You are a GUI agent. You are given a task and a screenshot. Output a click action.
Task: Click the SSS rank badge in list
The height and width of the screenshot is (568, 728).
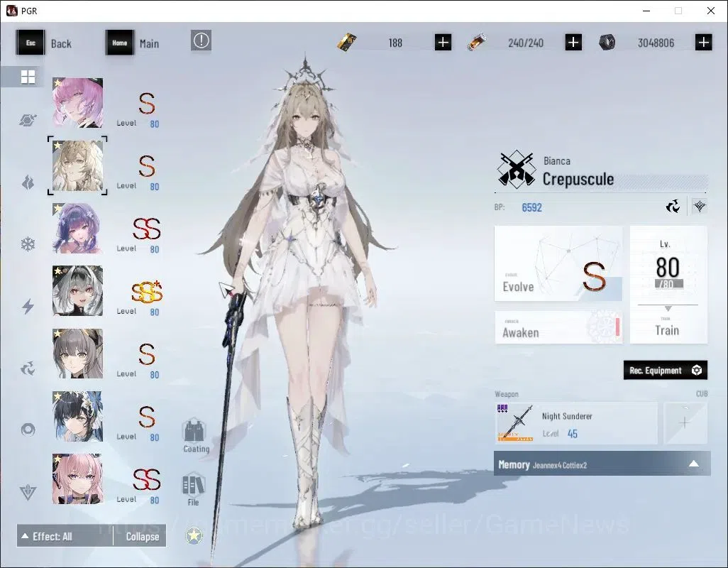[x=147, y=293]
